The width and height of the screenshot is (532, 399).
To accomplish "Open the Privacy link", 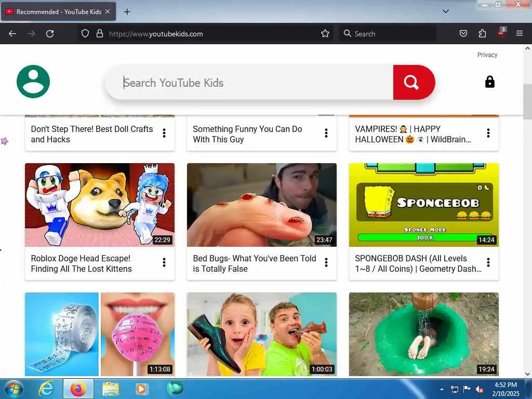I will pyautogui.click(x=487, y=55).
